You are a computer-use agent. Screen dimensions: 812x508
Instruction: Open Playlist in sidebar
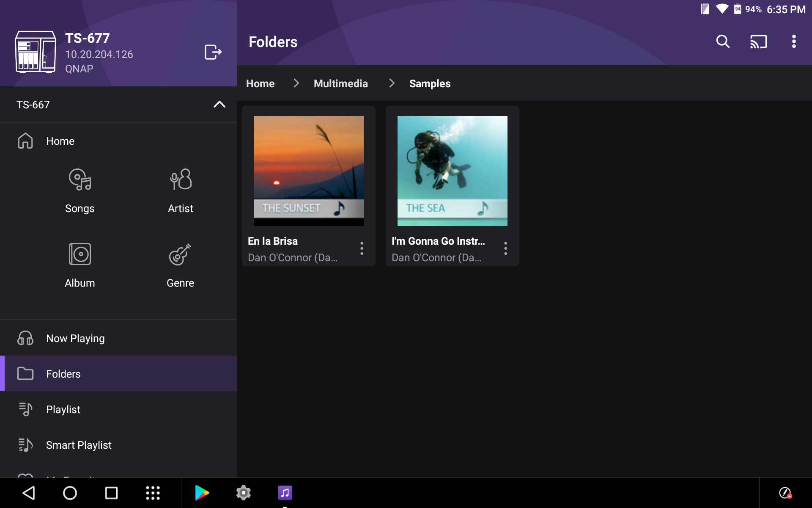(118, 409)
